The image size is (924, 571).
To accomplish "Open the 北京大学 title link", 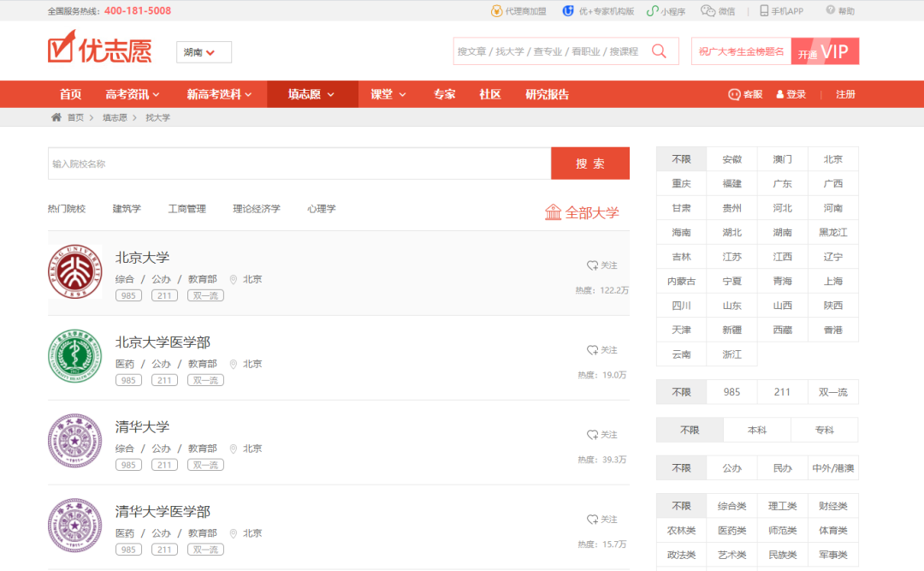I will [142, 258].
